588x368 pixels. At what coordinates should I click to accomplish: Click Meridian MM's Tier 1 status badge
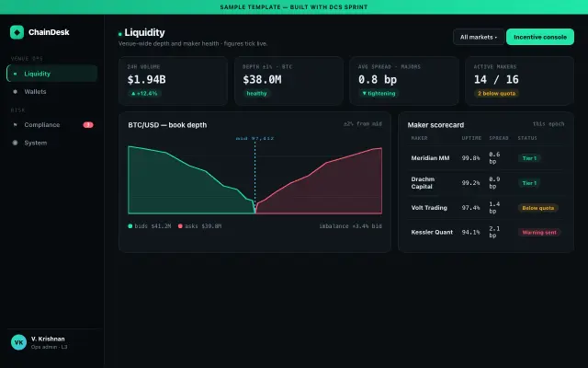[529, 158]
